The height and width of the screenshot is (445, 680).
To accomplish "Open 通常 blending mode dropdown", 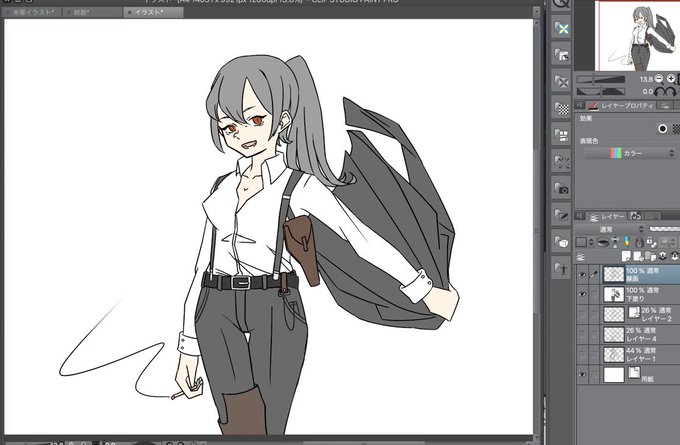I will pos(611,229).
